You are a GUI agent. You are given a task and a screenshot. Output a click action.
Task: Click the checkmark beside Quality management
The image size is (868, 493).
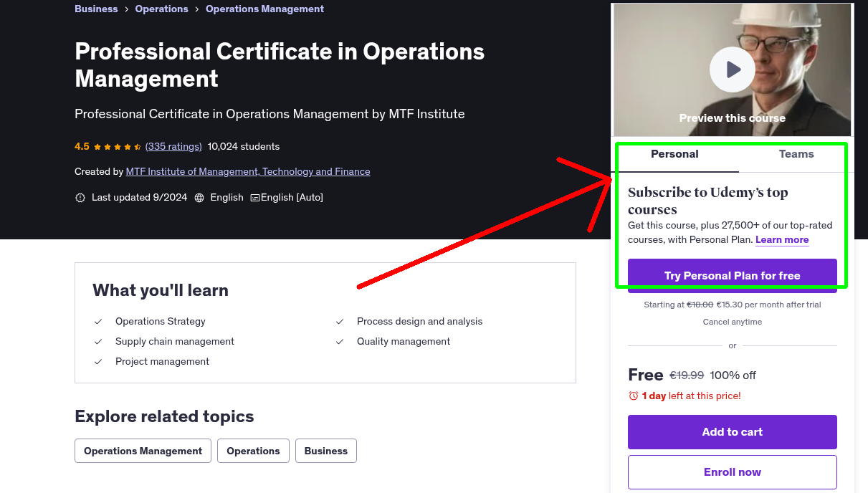(x=340, y=342)
